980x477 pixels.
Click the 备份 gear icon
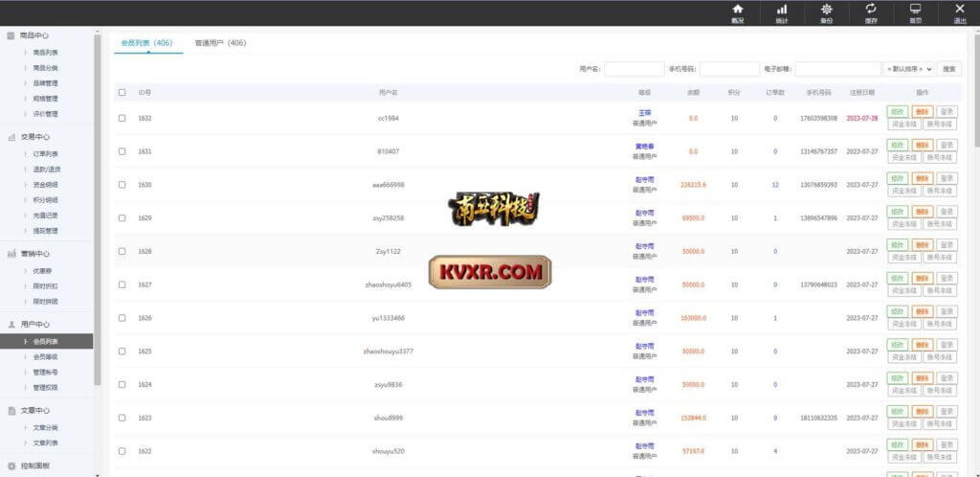pos(826,10)
